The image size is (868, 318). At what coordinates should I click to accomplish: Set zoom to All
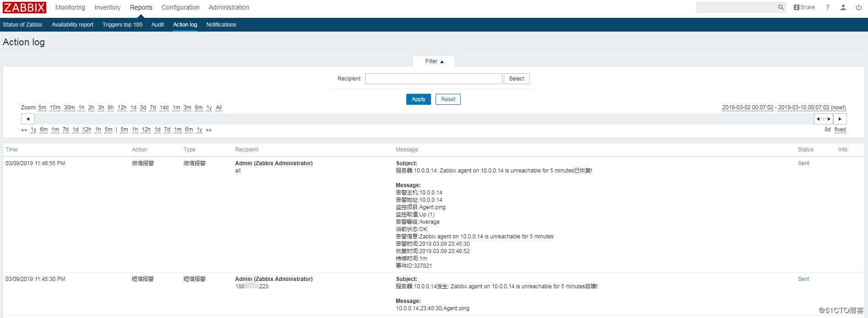point(219,108)
